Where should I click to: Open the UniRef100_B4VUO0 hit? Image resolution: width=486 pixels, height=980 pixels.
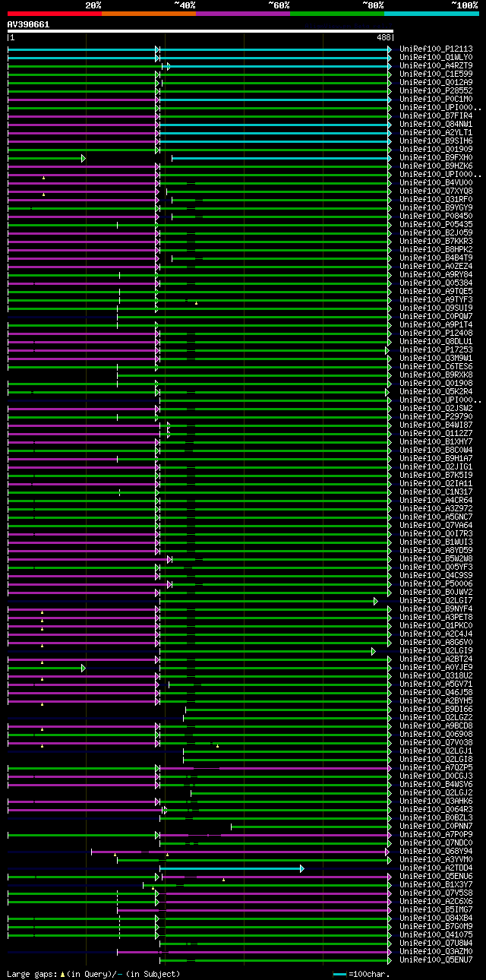coord(436,182)
